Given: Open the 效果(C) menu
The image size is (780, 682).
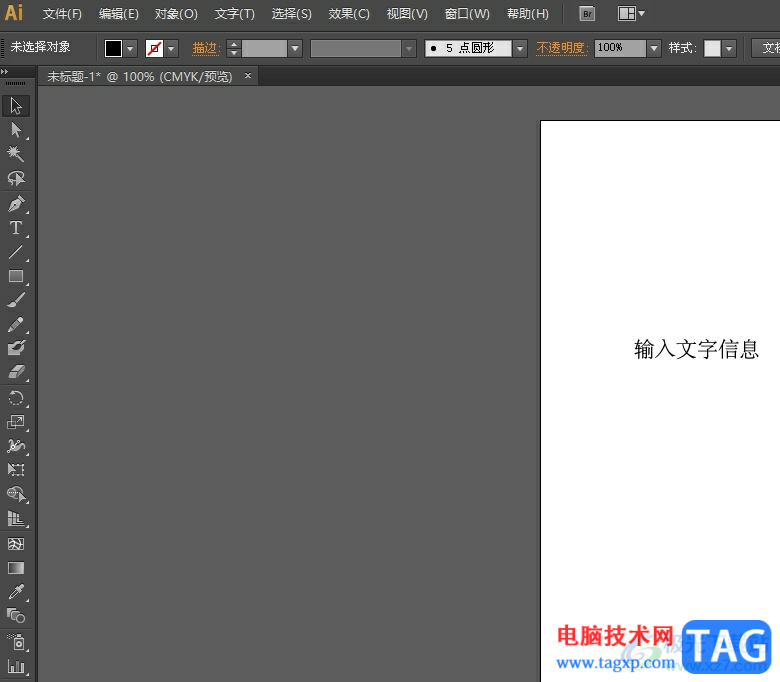Looking at the screenshot, I should pos(349,14).
